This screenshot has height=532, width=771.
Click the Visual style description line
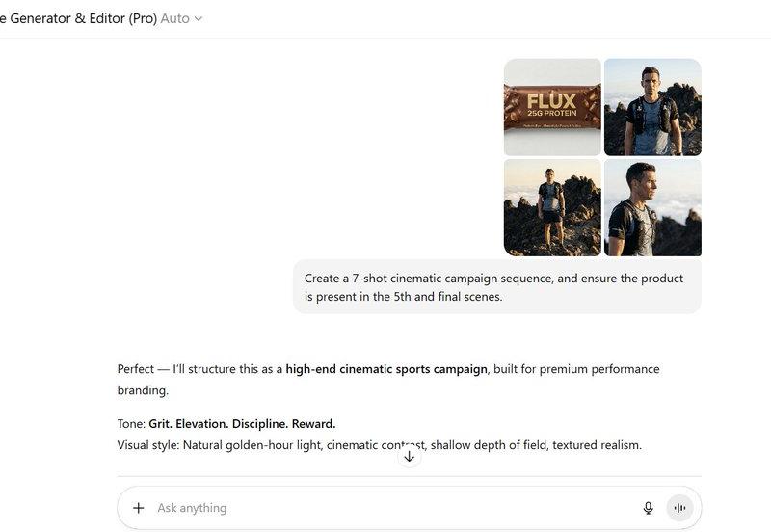(x=379, y=445)
